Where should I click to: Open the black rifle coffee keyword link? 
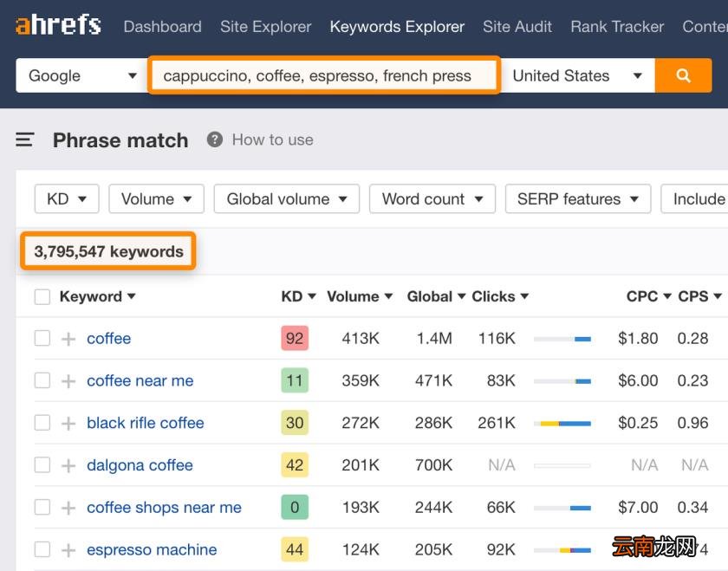click(146, 423)
